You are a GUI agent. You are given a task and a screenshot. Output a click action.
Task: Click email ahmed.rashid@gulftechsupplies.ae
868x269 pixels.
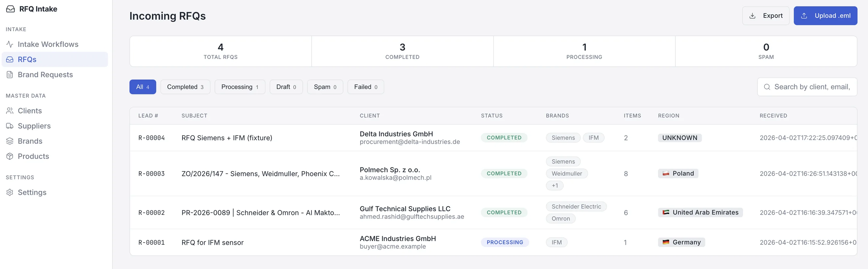[412, 216]
